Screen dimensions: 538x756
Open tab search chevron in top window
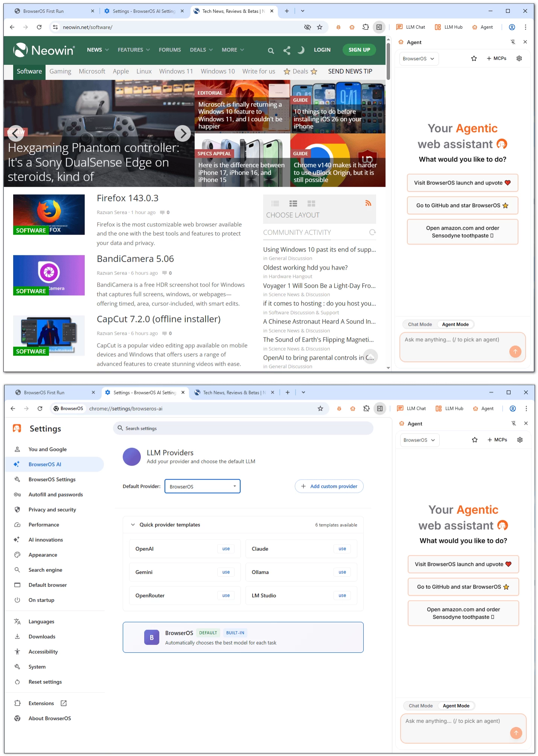click(303, 11)
